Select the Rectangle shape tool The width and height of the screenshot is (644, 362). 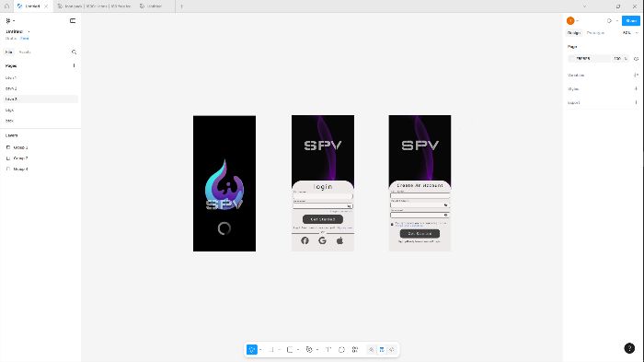click(290, 350)
